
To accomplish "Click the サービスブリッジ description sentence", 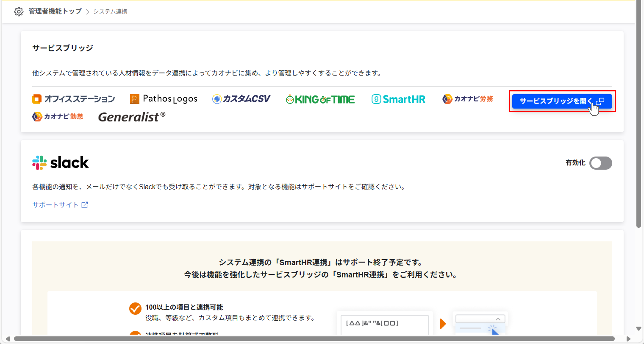I will pyautogui.click(x=207, y=73).
